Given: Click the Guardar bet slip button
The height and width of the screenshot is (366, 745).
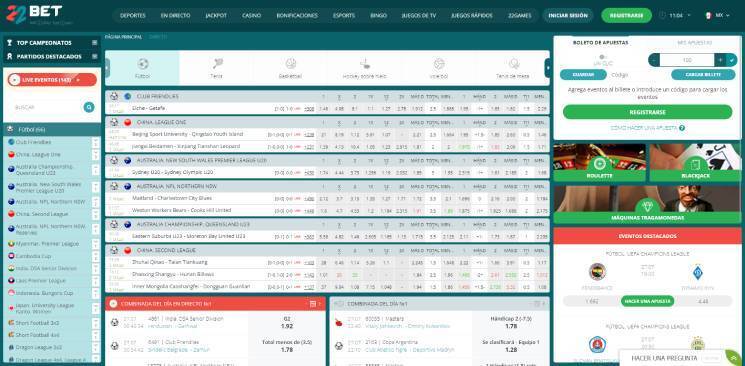Looking at the screenshot, I should pos(583,75).
